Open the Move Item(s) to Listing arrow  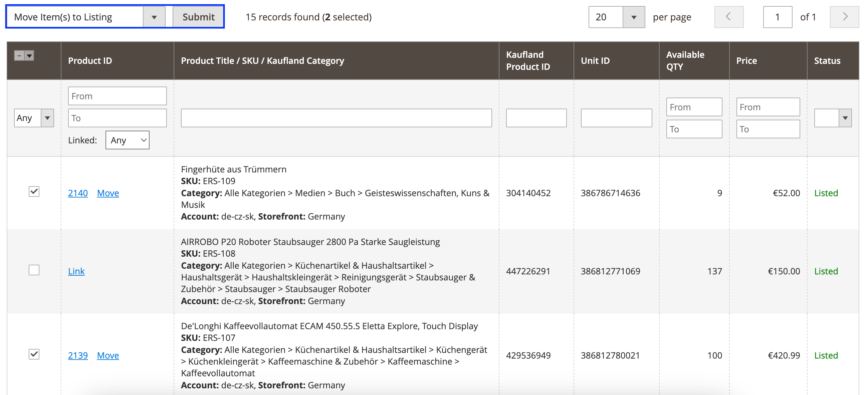click(x=154, y=17)
